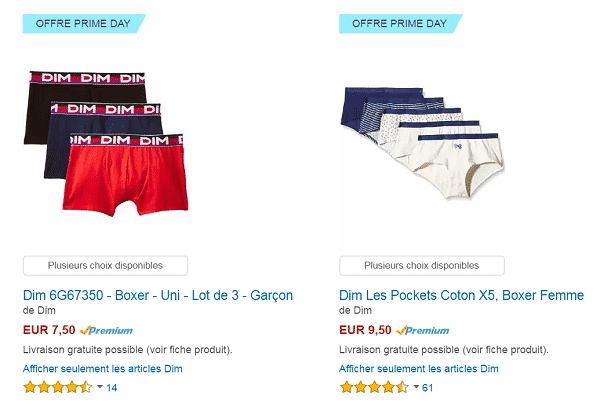
Task: Click star rating for Dim Les Pockets
Action: click(x=374, y=387)
